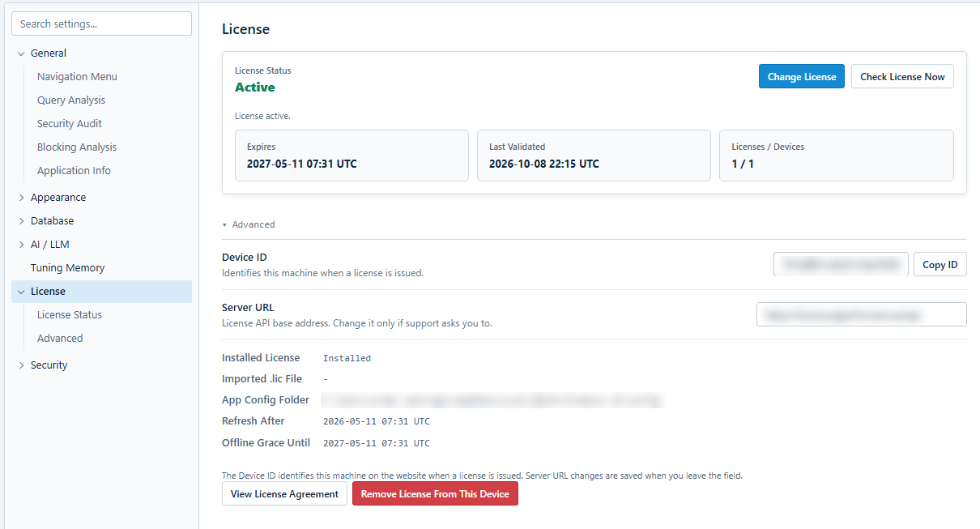Collapse the License tree section chevron
Screen dimensions: 980x529
coord(21,292)
